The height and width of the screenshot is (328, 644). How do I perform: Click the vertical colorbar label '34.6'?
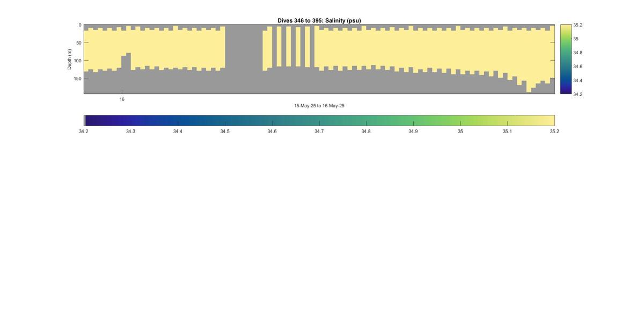[x=577, y=67]
